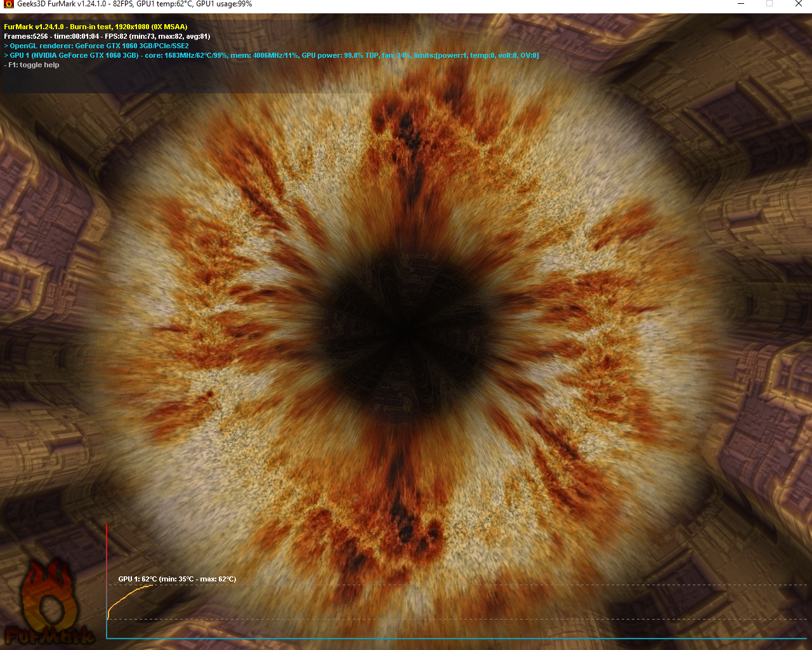This screenshot has height=650, width=812.
Task: Click the yellow 'FurMark v1.24.1.0 - Burn-in test' line
Action: [x=96, y=27]
